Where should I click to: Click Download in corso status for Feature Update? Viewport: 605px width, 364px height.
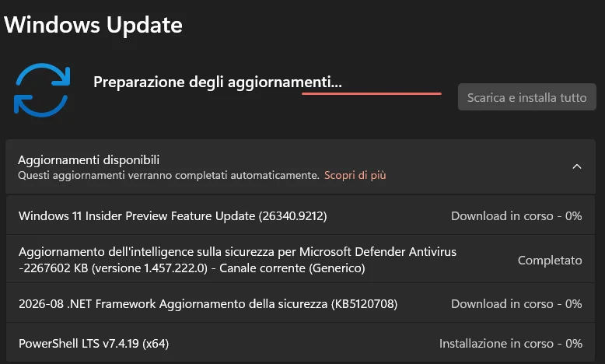point(516,215)
